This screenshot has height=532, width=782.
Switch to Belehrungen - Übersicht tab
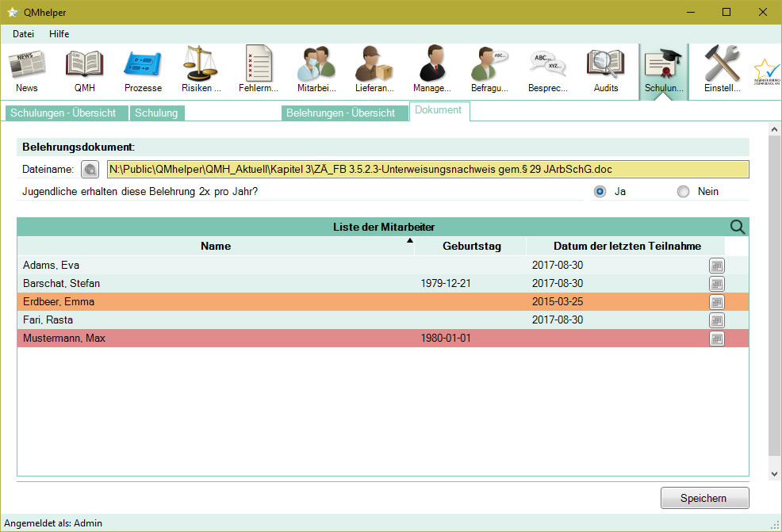click(340, 113)
